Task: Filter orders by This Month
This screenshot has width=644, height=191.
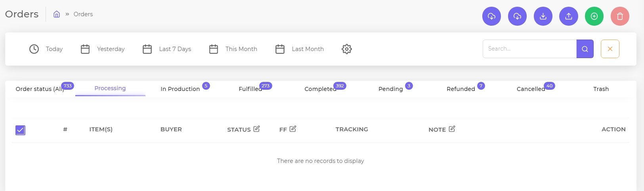Action: click(x=233, y=49)
